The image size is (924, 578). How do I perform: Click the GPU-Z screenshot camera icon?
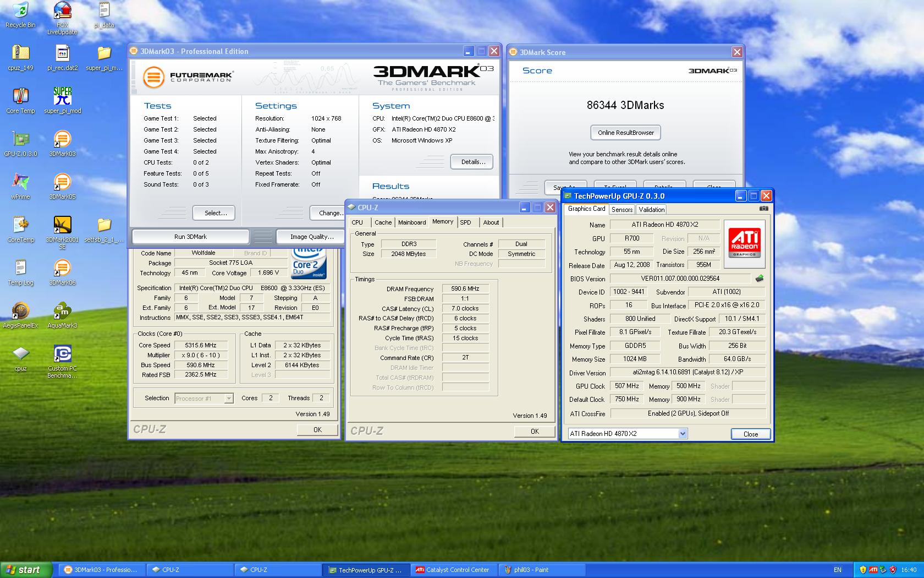click(x=763, y=209)
